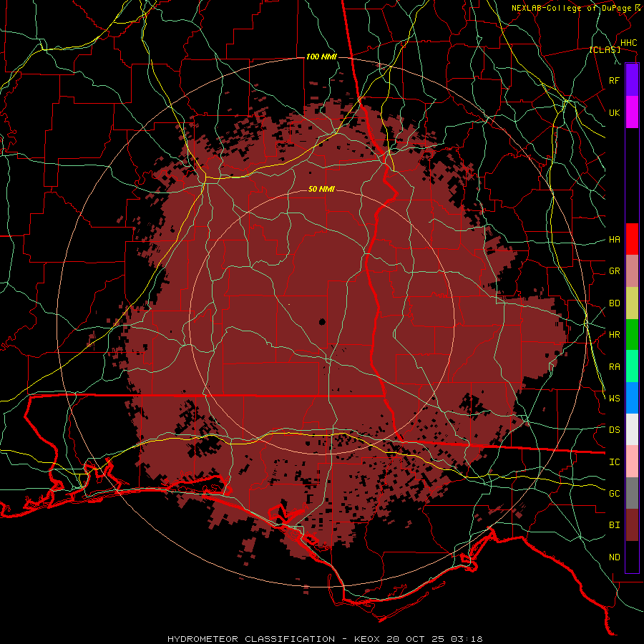Click the UK legend label
This screenshot has width=644, height=644.
[x=614, y=112]
